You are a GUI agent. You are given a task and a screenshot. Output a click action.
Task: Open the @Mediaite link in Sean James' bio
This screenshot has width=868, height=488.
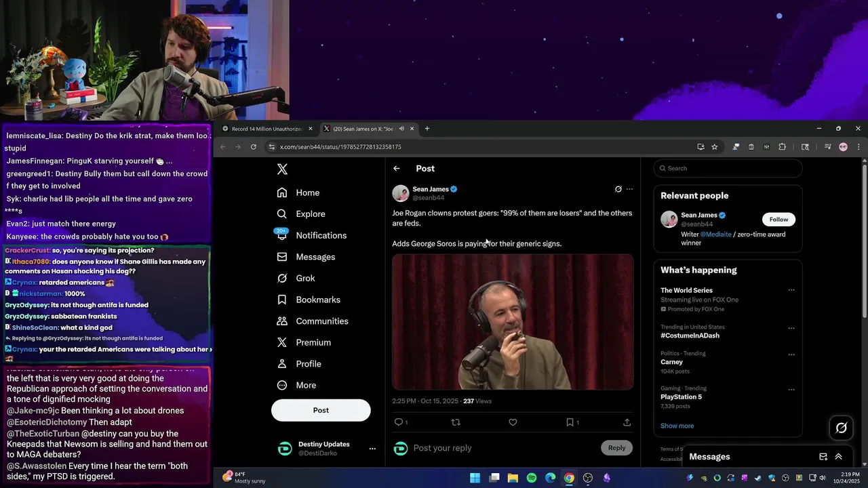[x=716, y=235]
